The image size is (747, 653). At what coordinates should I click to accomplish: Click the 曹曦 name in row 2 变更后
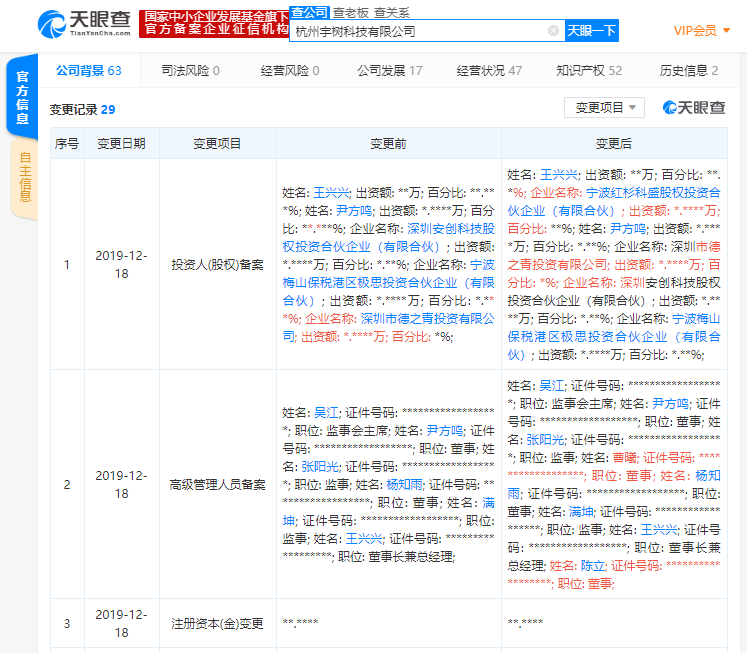[x=625, y=458]
